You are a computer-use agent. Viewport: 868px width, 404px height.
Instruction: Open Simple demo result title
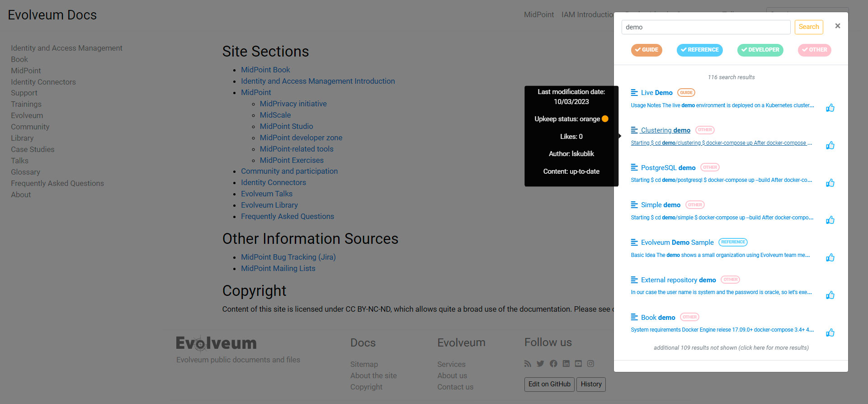[x=660, y=205]
